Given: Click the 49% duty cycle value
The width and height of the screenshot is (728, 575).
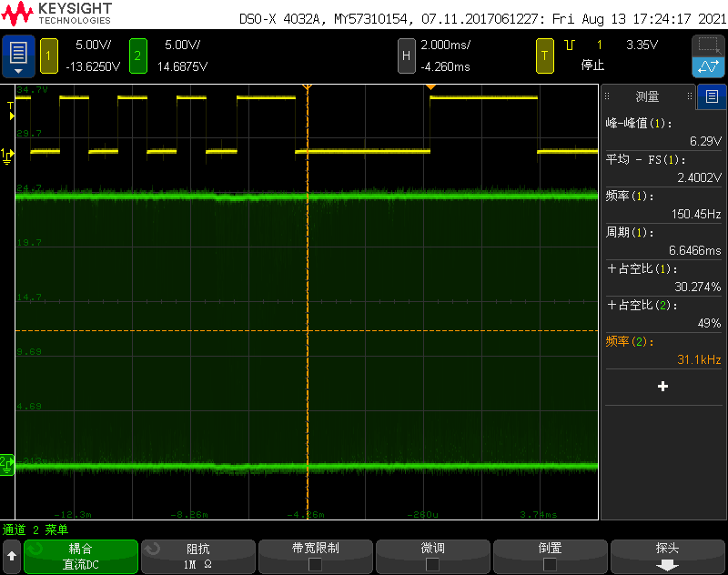Looking at the screenshot, I should [709, 324].
